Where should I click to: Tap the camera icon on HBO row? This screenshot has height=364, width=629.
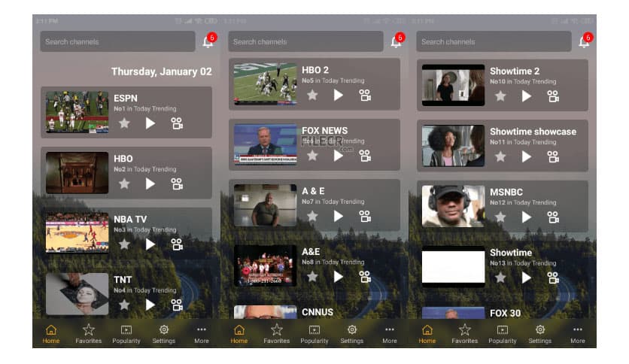(177, 184)
